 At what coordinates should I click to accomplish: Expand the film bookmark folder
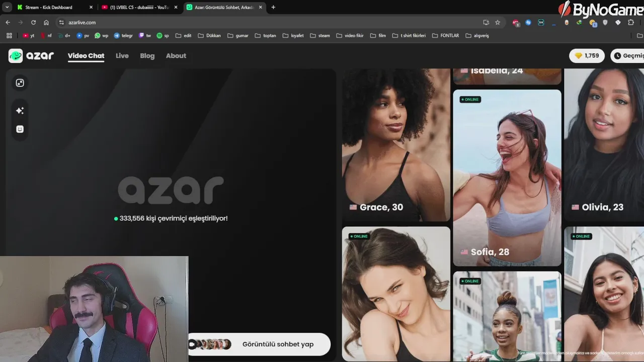point(378,36)
